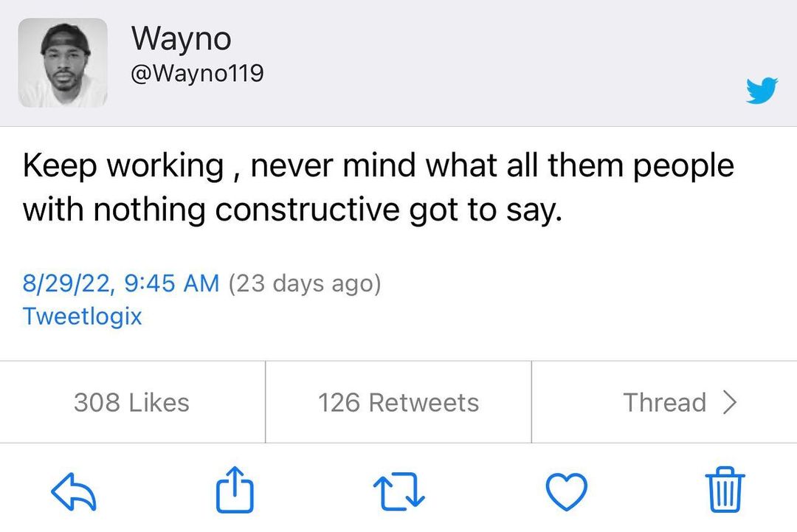Image resolution: width=797 pixels, height=532 pixels.
Task: Retweet this tweet using the retweet icon
Action: click(x=398, y=491)
